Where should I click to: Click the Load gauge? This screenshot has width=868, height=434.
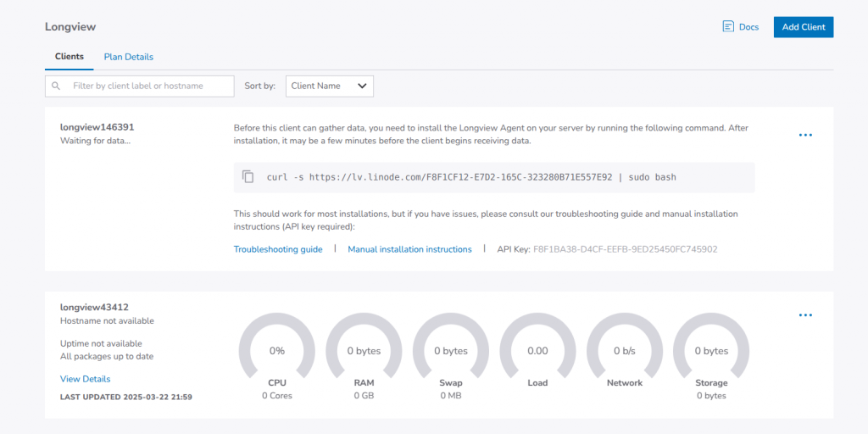pos(537,351)
